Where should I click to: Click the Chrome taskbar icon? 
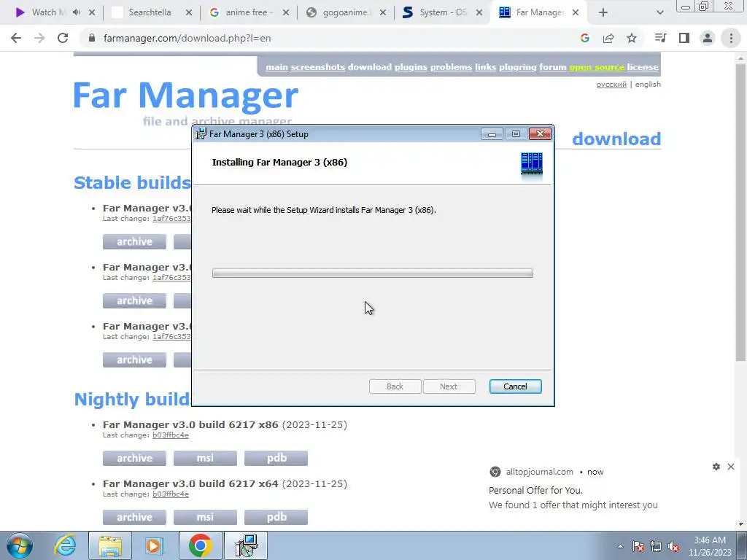point(200,545)
